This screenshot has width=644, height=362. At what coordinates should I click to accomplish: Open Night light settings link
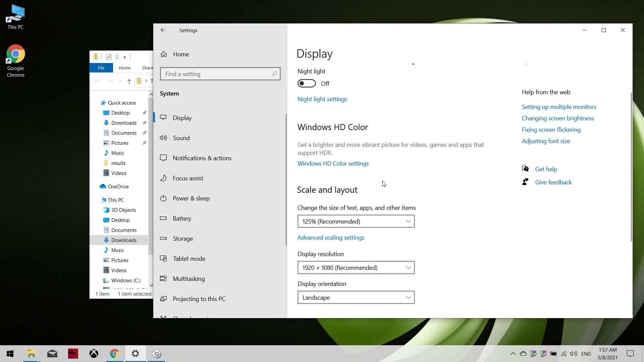click(322, 99)
